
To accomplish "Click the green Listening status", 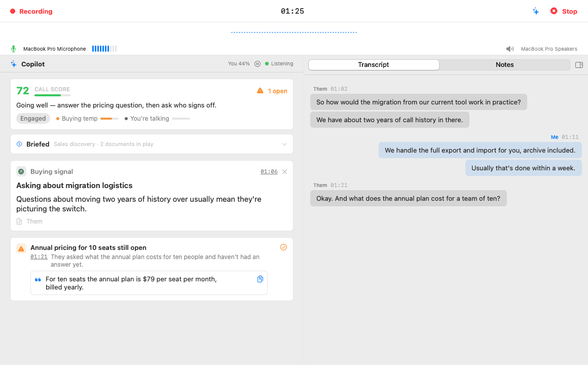I will point(279,64).
